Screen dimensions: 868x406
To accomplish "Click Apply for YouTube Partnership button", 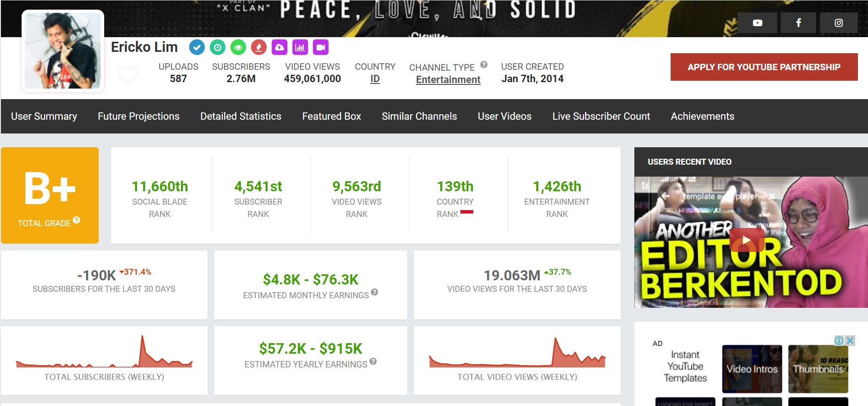I will point(764,67).
